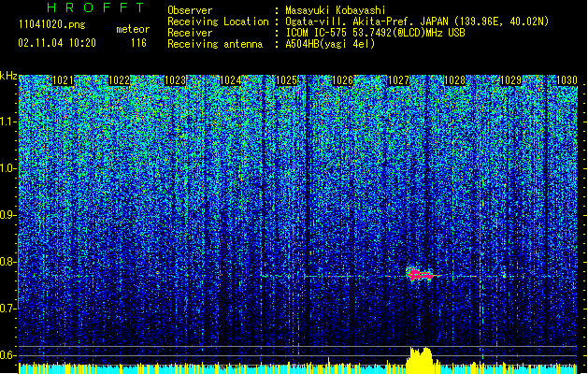Select the ICOM IC-575 receiver text
The width and height of the screenshot is (588, 374).
376,33
